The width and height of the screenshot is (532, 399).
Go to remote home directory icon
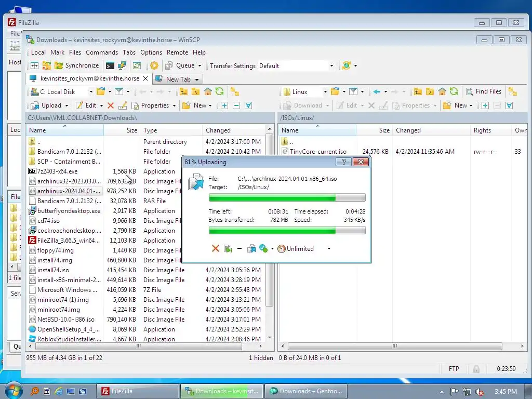442,91
